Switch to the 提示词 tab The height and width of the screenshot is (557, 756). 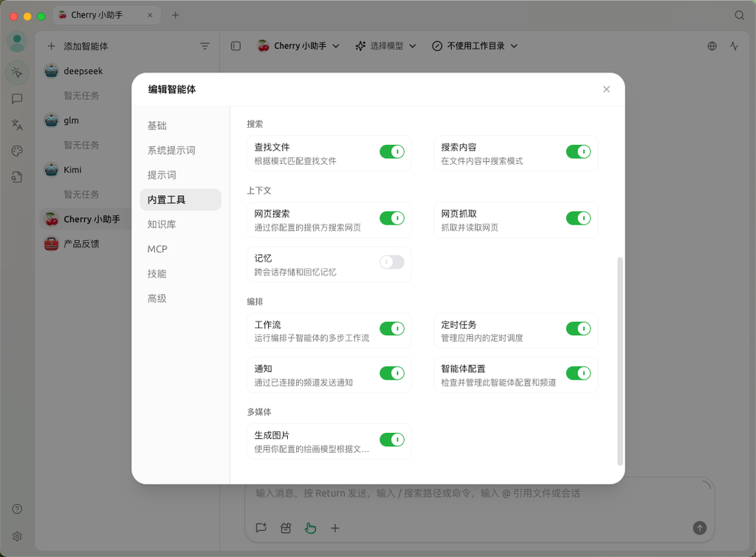coord(180,175)
